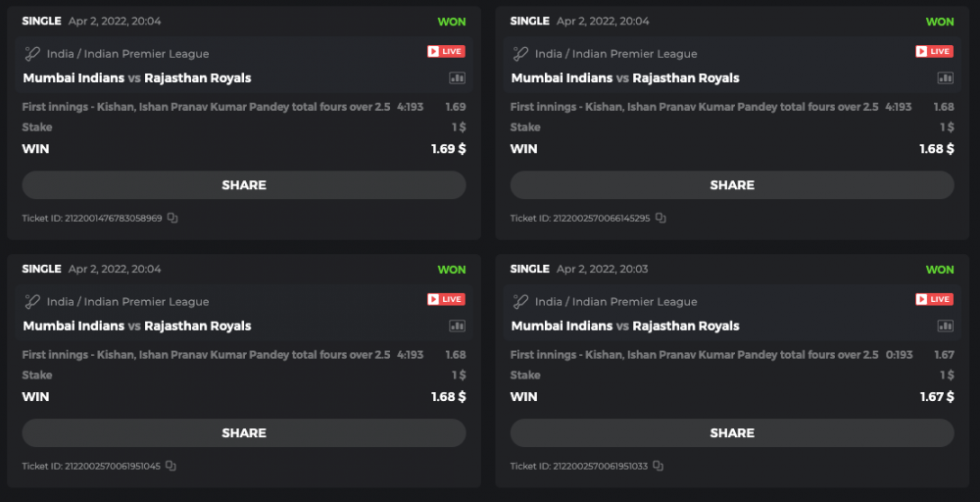The width and height of the screenshot is (980, 502).
Task: Open India / Indian Premier League link on 1.67 ticket
Action: pyautogui.click(x=615, y=302)
